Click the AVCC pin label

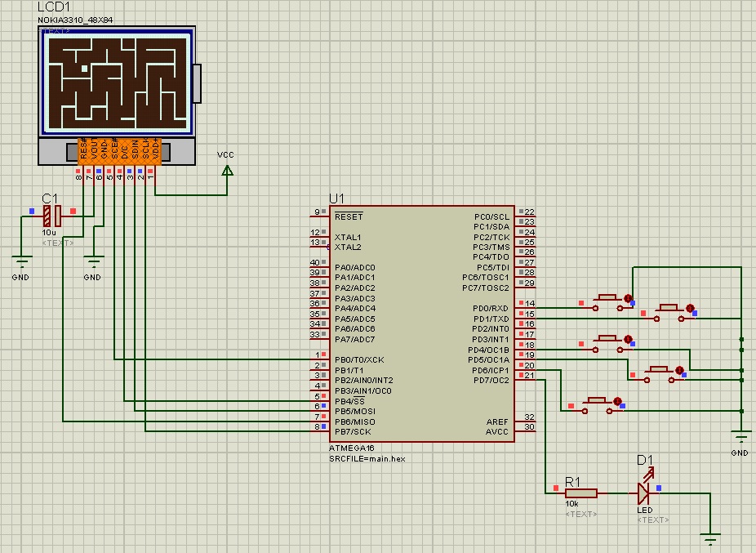tap(496, 432)
